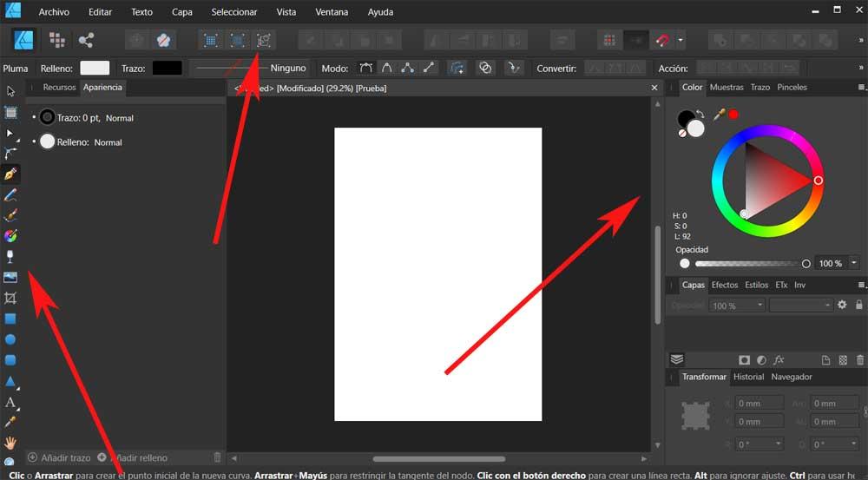
Task: Select the View hand tool
Action: 10,443
